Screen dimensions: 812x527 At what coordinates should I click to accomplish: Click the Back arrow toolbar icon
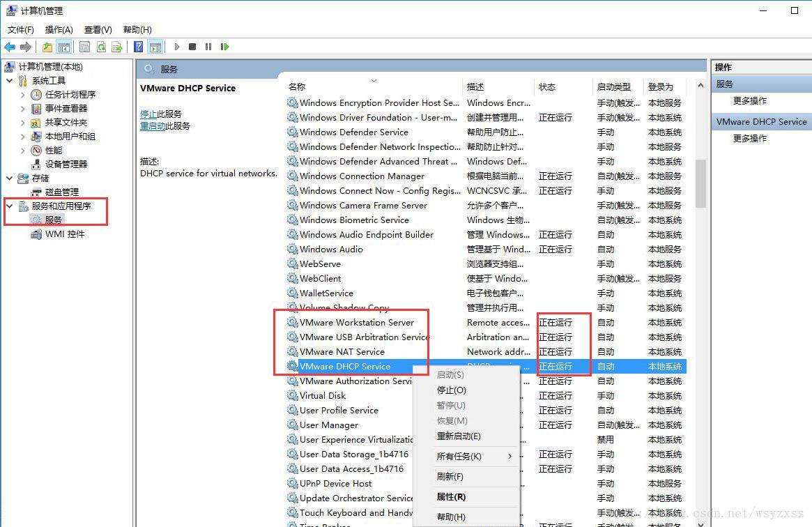coord(9,47)
